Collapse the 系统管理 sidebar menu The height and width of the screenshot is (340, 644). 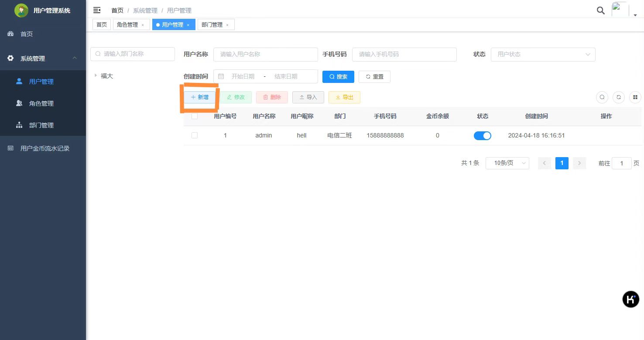pos(43,58)
